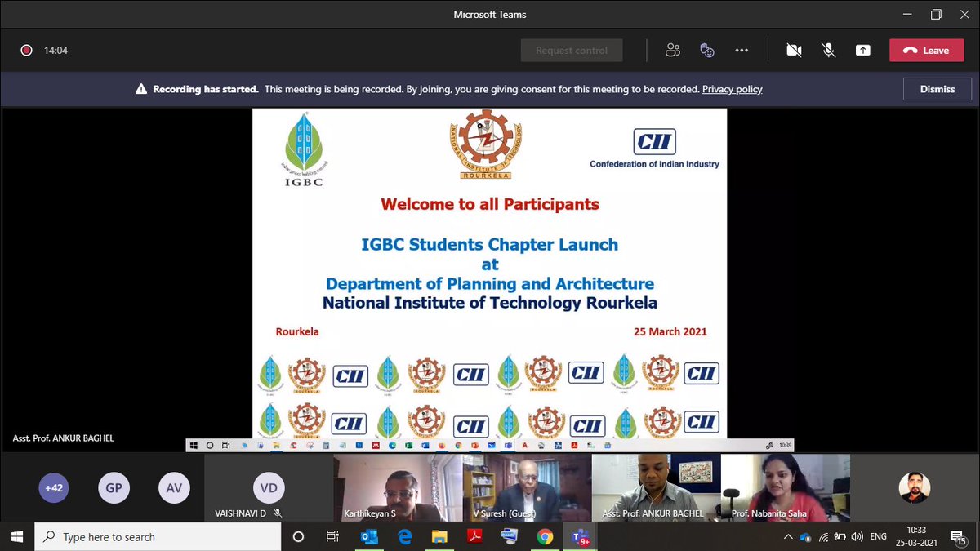Open Google Chrome from the taskbar
Screen dimensions: 980x551
pyautogui.click(x=545, y=536)
